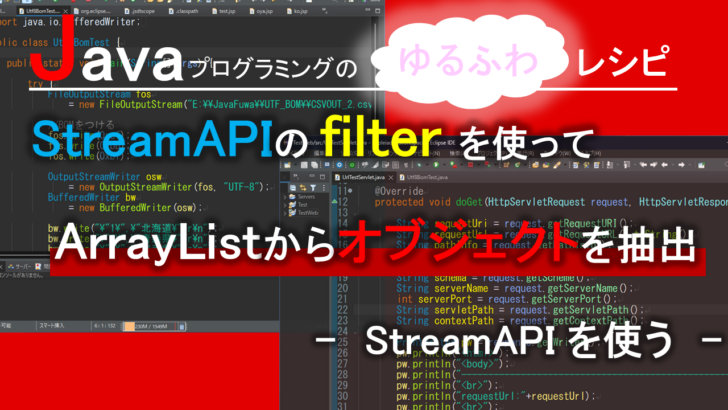Toggle override marker on line 12
728x410 pixels.
tap(335, 202)
